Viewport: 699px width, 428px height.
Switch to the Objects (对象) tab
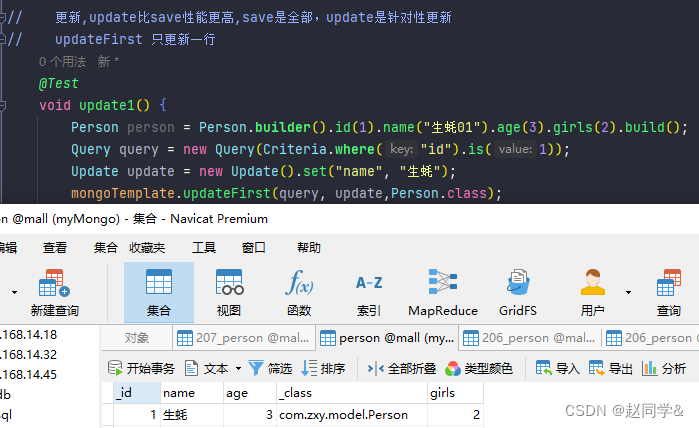(137, 338)
